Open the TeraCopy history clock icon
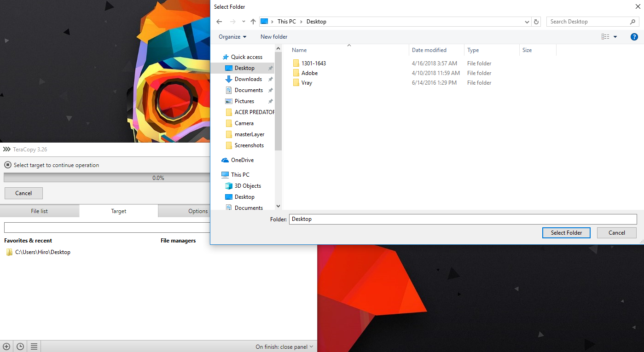644x352 pixels. coord(20,346)
